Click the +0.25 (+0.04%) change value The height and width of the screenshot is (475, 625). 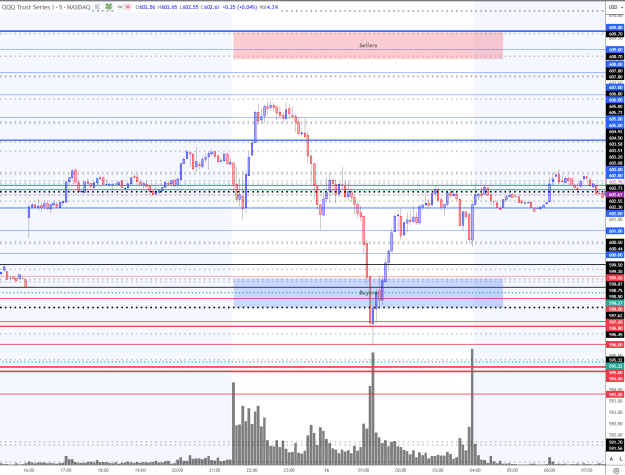point(241,7)
